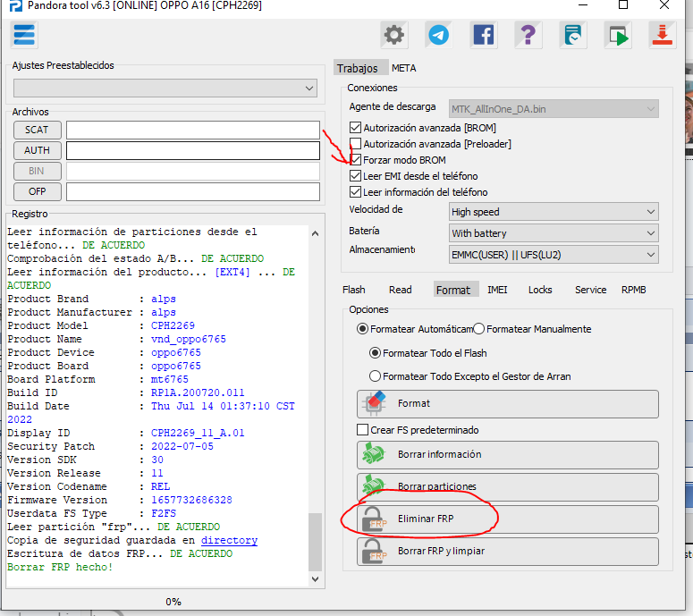Screen dimensions: 693x616
Task: Click the FRP padlock icon on Eliminar FRP
Action: (374, 519)
